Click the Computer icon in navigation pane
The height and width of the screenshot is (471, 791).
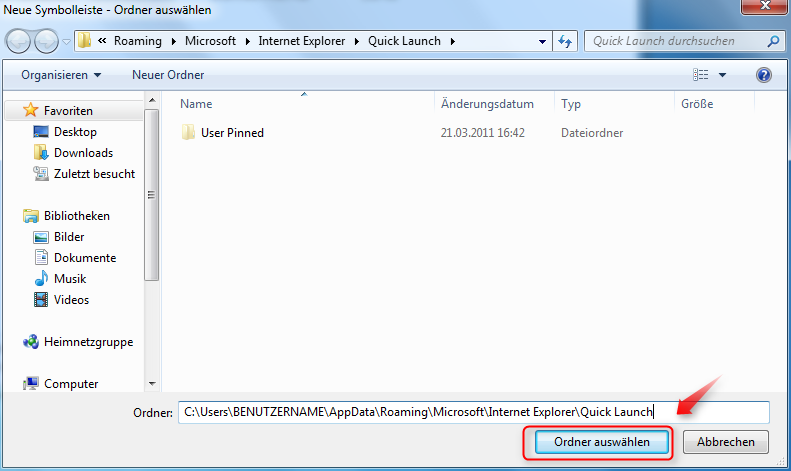coord(31,384)
